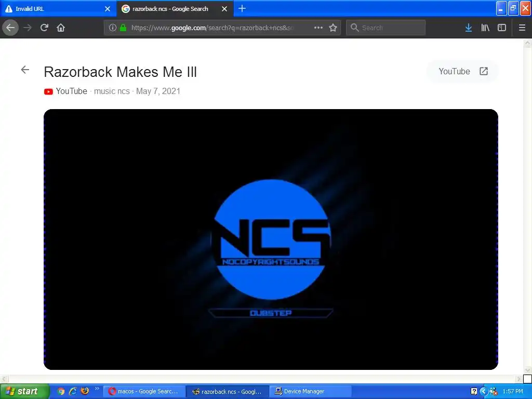
Task: Bookmark this page with the star
Action: coord(333,28)
